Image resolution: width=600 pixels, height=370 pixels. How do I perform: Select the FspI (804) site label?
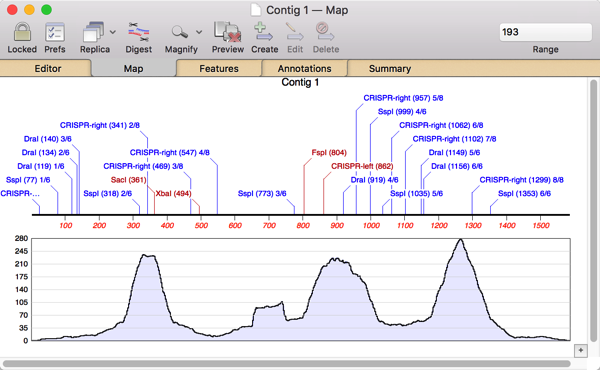329,153
